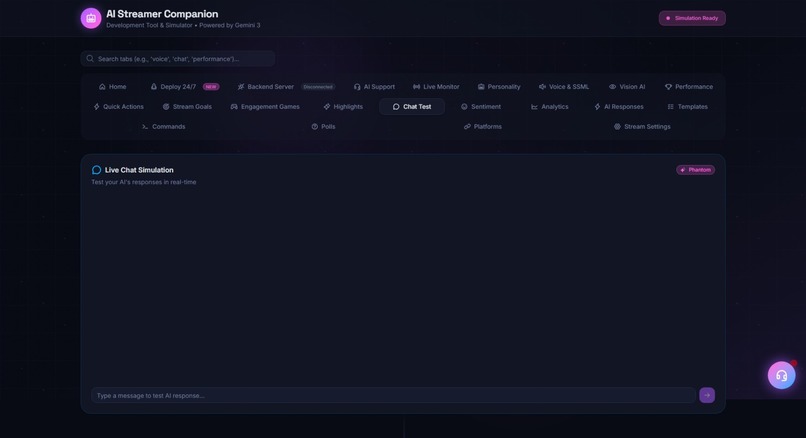This screenshot has width=806, height=438.
Task: Click the Live Chat Simulation heading
Action: pyautogui.click(x=139, y=170)
